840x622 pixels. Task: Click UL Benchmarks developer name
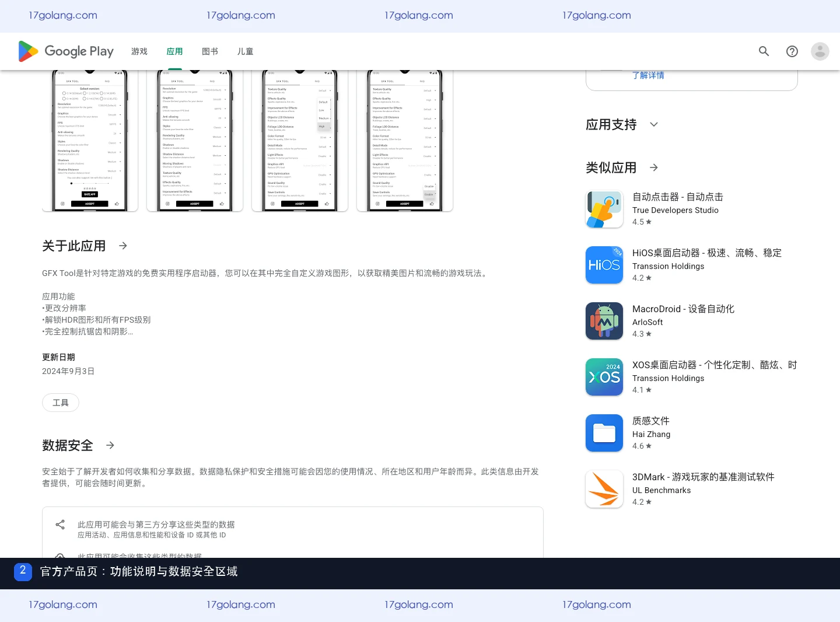click(661, 490)
